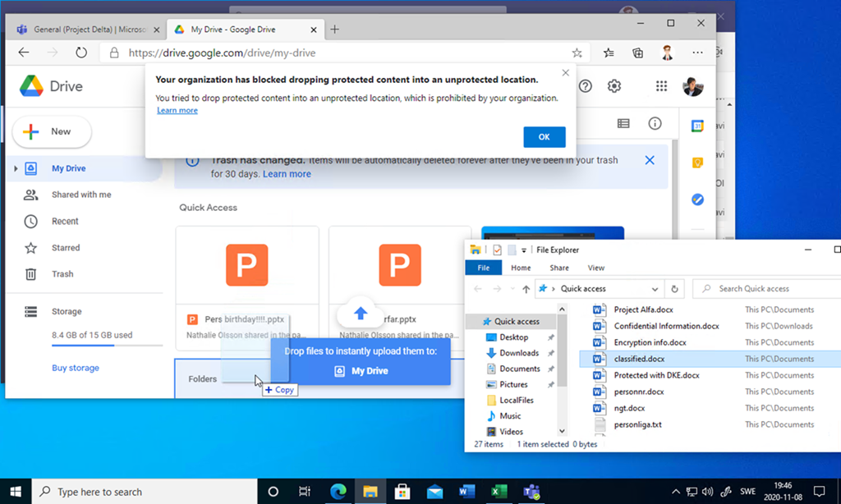Open Google Keep in side panel
This screenshot has height=504, width=841.
point(697,163)
